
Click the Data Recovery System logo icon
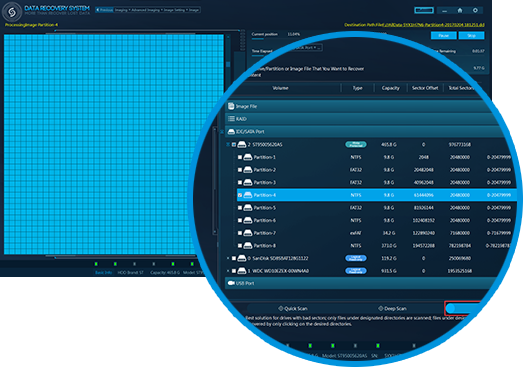coord(12,11)
